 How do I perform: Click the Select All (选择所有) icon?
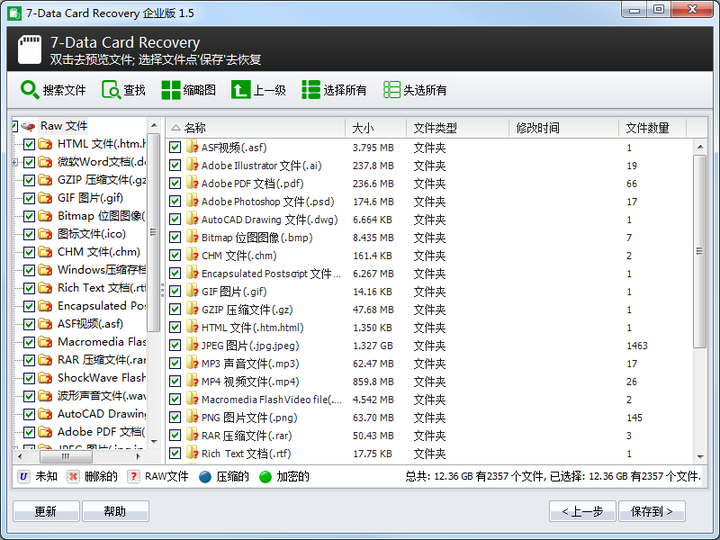tap(311, 90)
